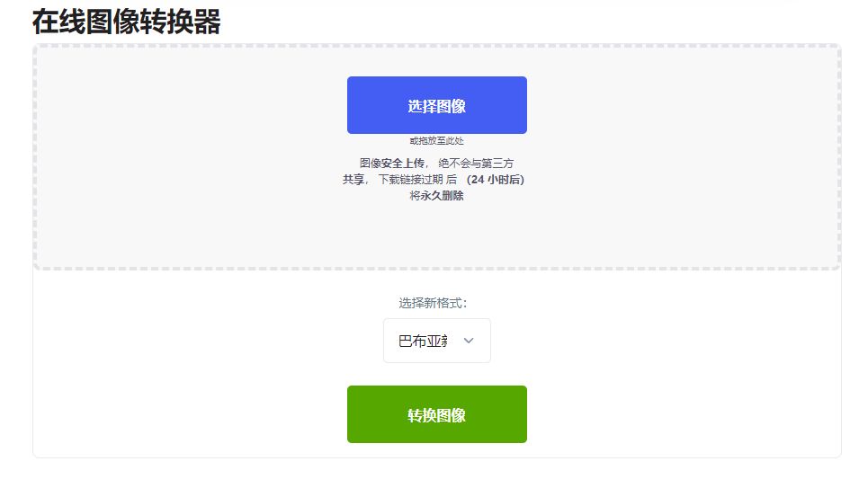Click the blue 选择图像 button

click(437, 105)
